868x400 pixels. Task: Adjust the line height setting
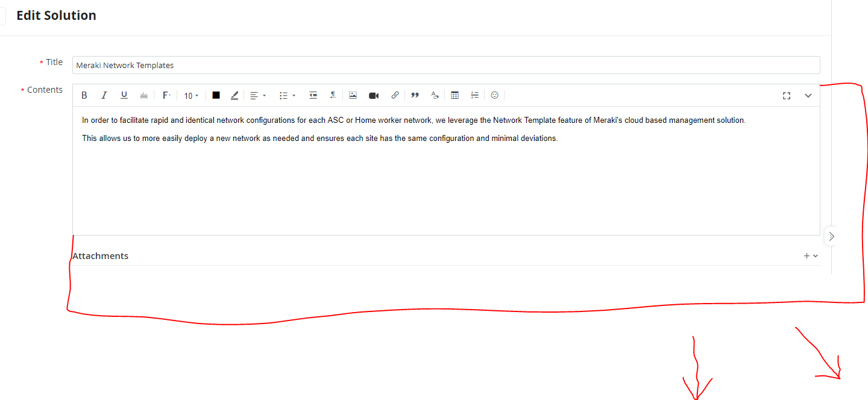tap(474, 95)
